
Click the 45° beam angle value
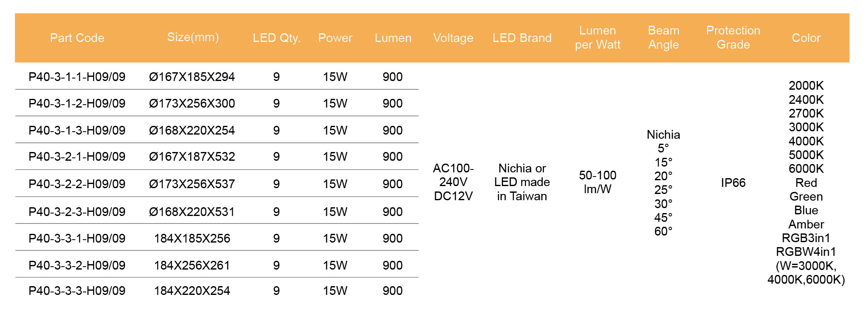[x=663, y=218]
